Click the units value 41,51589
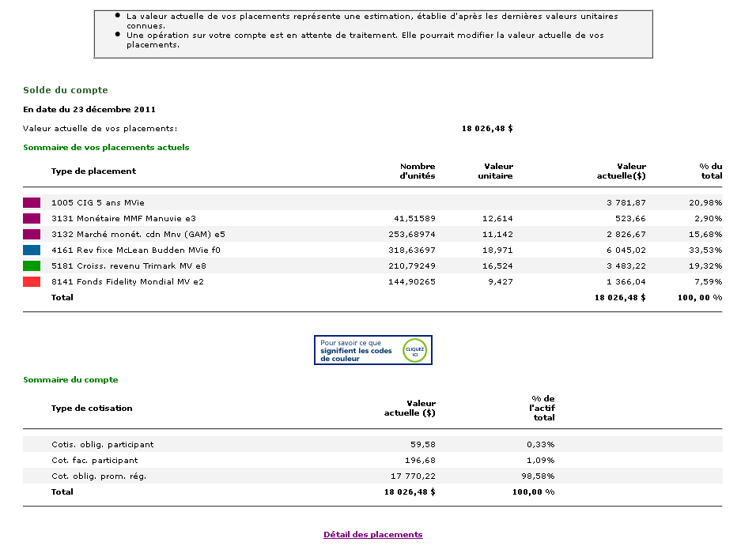The image size is (756, 546). 414,219
